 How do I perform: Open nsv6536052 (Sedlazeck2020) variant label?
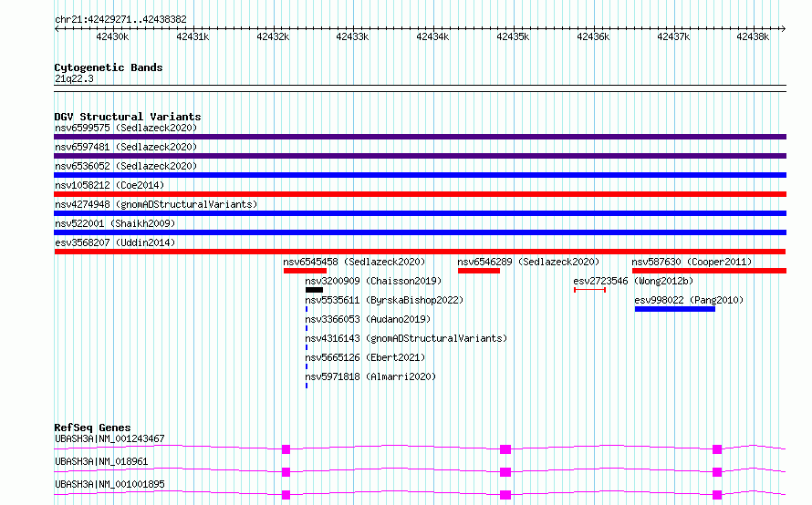coord(126,166)
